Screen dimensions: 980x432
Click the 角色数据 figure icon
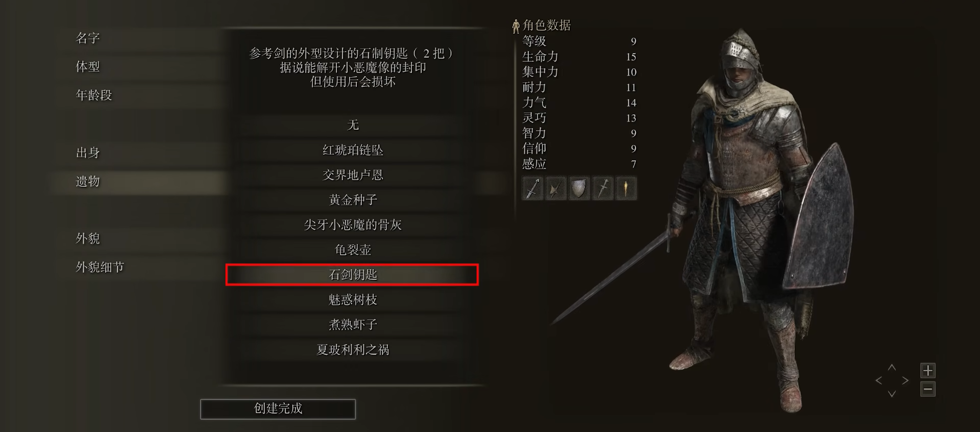tap(516, 26)
